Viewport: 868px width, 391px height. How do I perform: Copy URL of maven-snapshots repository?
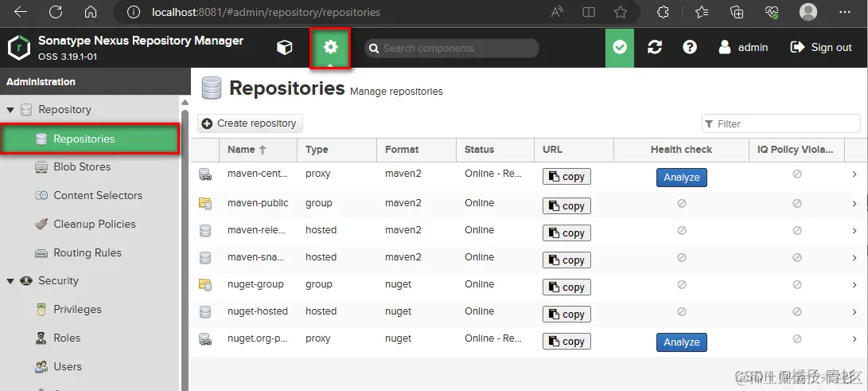coord(566,260)
